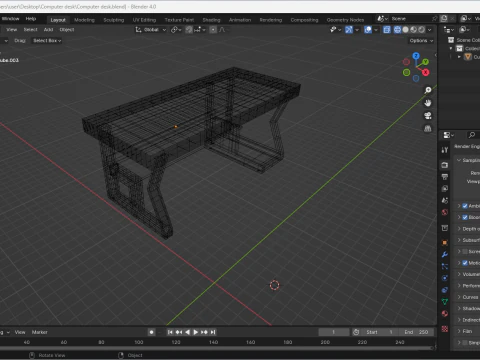Switch to rendered viewport shading

(x=422, y=30)
